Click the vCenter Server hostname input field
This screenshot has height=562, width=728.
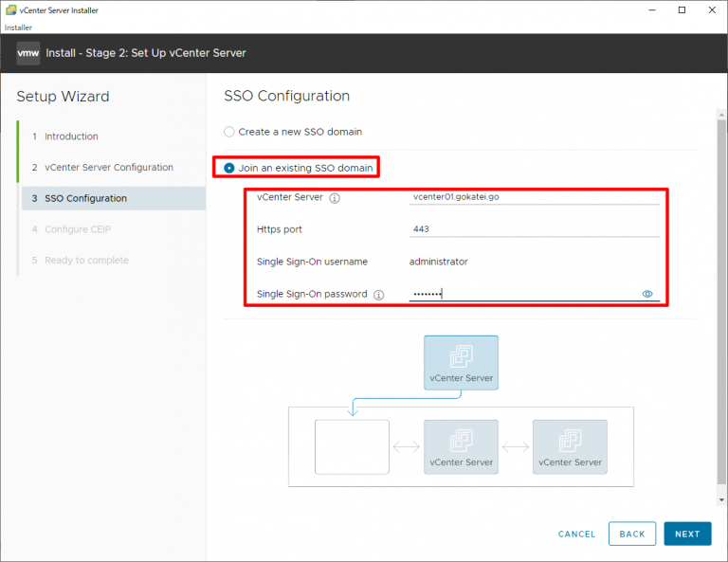click(534, 197)
